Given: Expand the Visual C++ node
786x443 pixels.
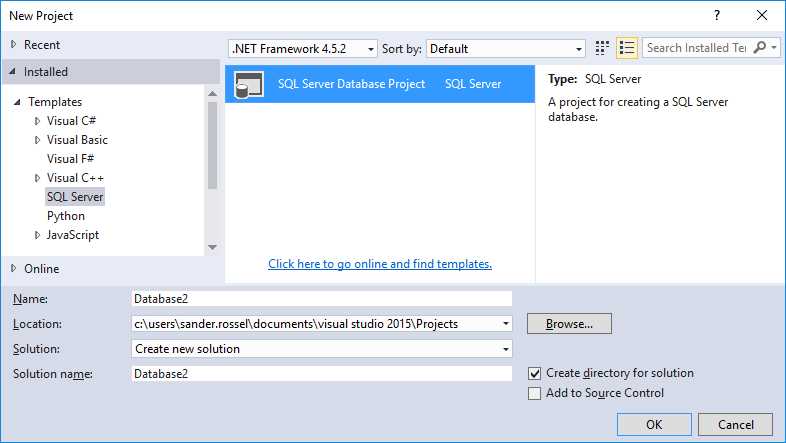Looking at the screenshot, I should click(x=37, y=178).
